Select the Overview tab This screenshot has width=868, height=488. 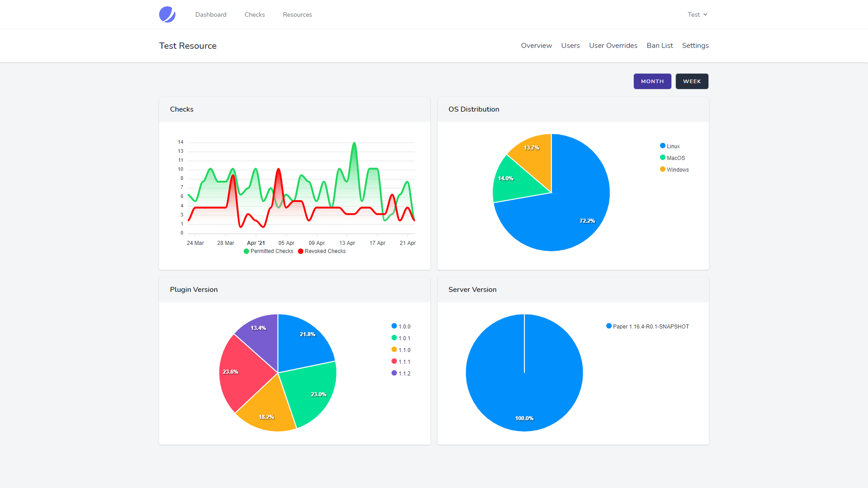point(536,46)
